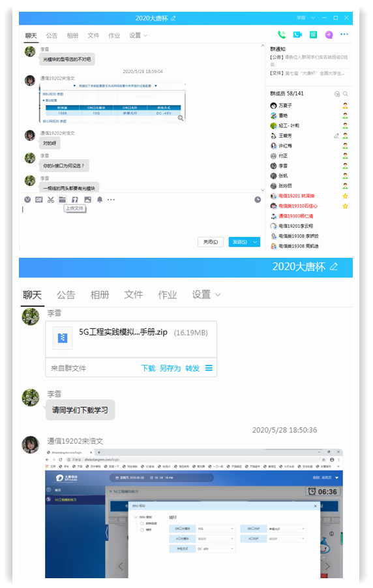
Task: Click the bell notification icon in toolbar
Action: pos(100,200)
